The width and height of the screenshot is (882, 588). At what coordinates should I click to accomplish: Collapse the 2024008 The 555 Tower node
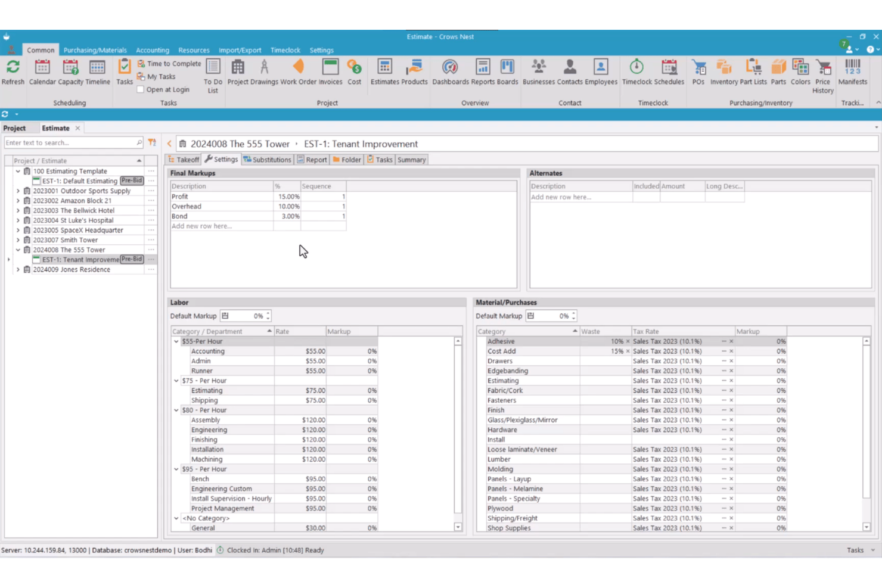(18, 250)
